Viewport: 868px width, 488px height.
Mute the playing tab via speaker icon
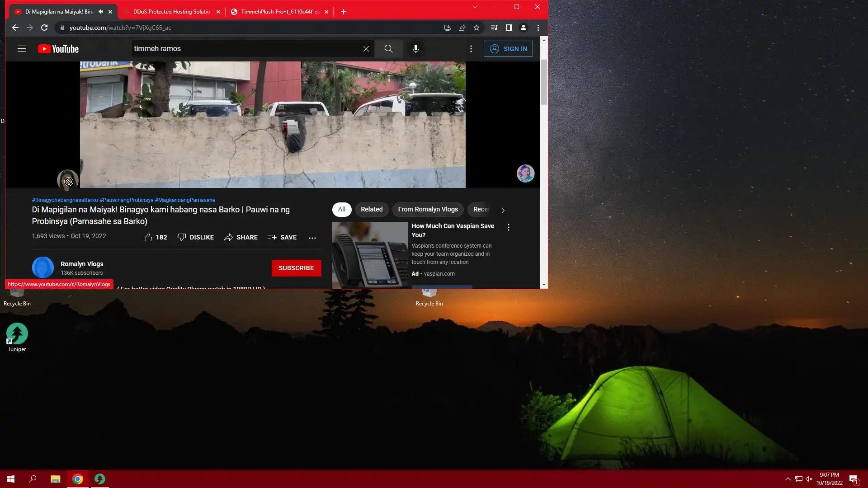[100, 12]
